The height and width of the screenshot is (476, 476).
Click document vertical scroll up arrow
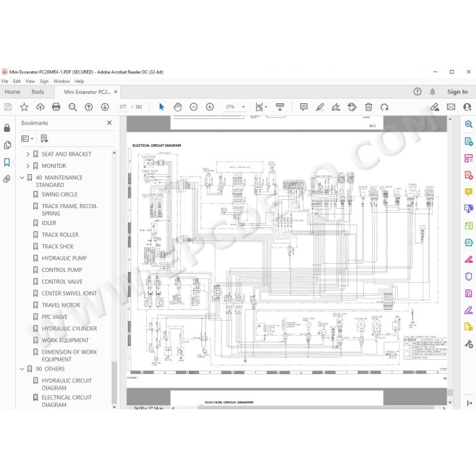pos(450,120)
